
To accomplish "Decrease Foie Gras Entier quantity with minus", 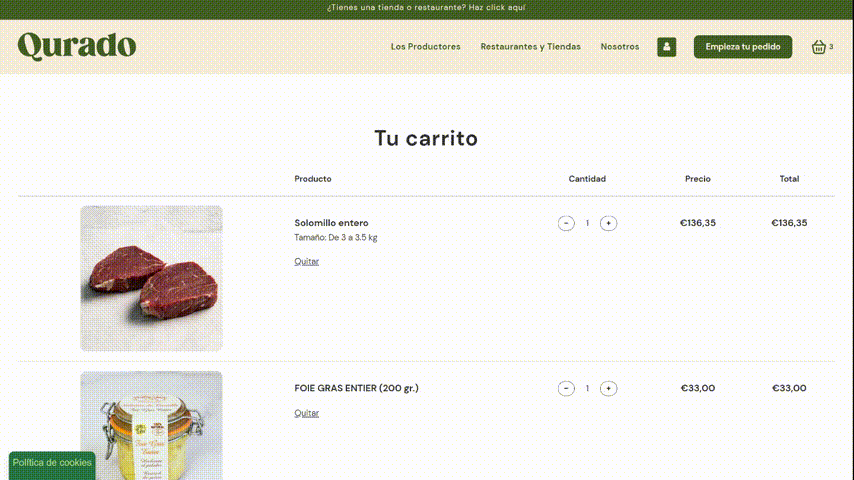I will pyautogui.click(x=566, y=388).
